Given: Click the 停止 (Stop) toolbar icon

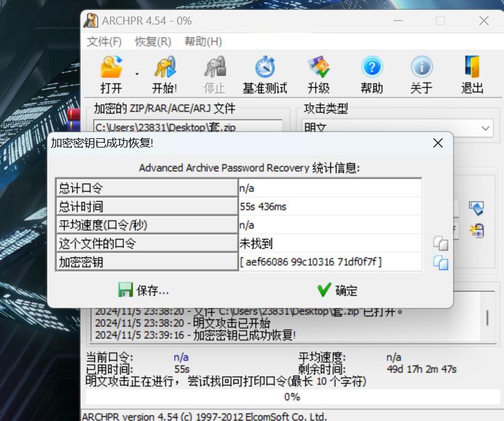Looking at the screenshot, I should click(215, 74).
